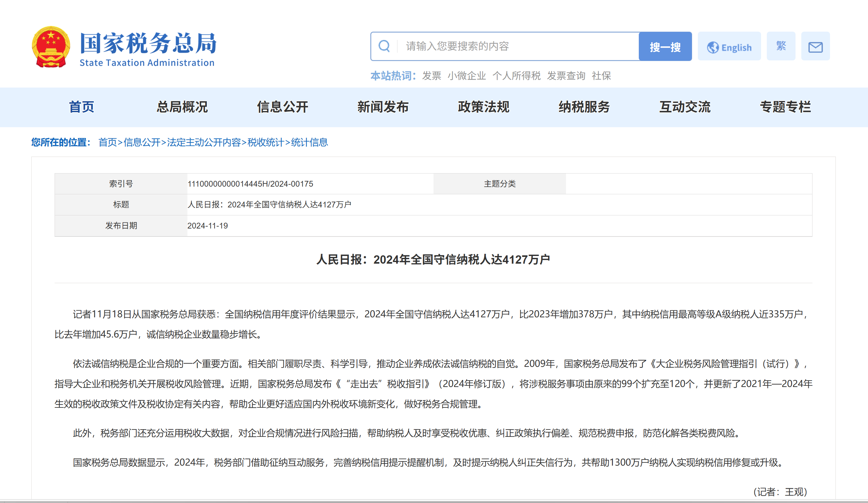Select 纳税服务 in the main menu
Screen dimensions: 868x503
click(584, 107)
